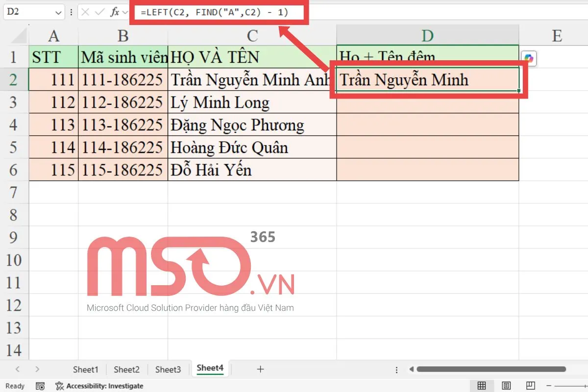Open the Sheet1 tab
The width and height of the screenshot is (588, 392).
pyautogui.click(x=86, y=369)
